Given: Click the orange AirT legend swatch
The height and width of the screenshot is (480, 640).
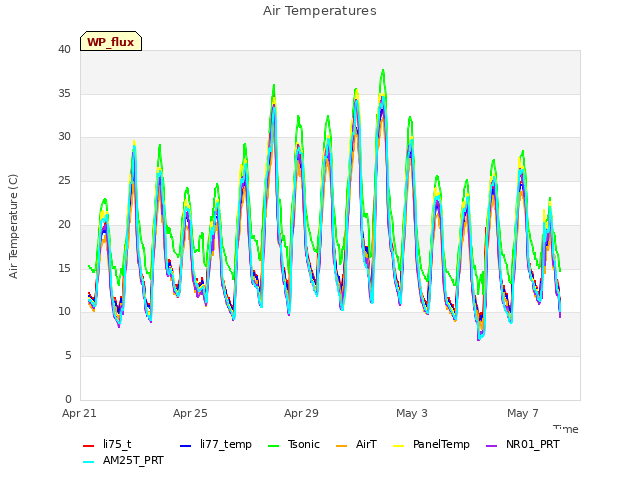Looking at the screenshot, I should [x=342, y=446].
